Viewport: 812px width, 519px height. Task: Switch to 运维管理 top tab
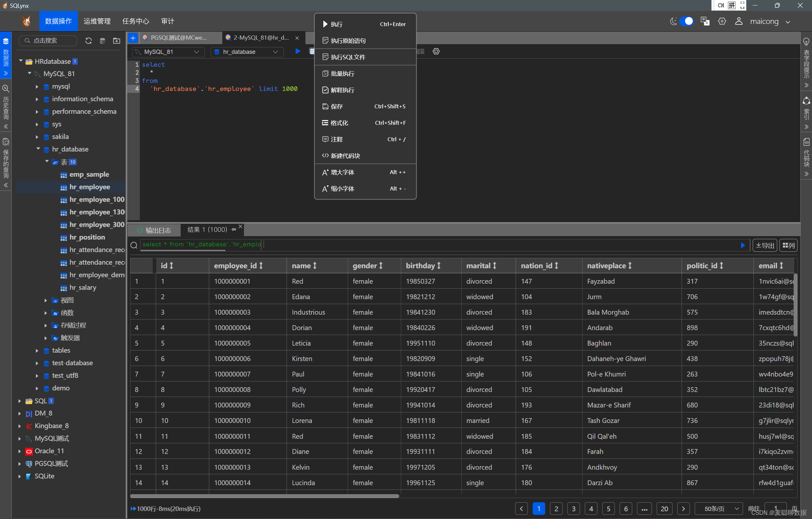(x=97, y=21)
